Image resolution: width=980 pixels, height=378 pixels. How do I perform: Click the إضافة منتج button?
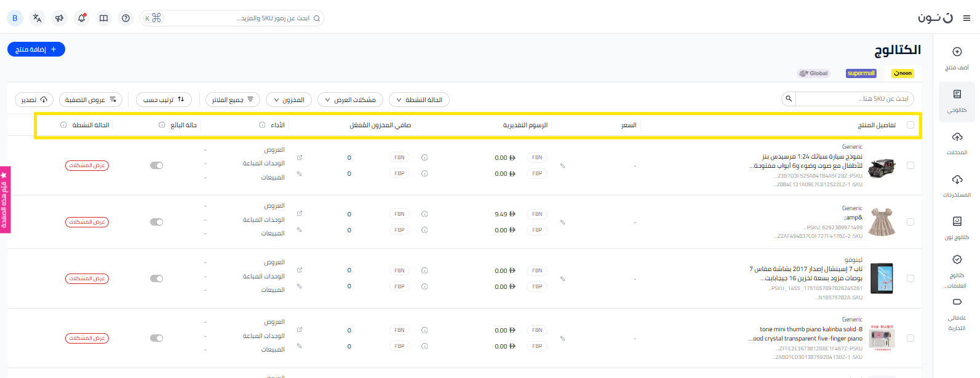point(36,49)
